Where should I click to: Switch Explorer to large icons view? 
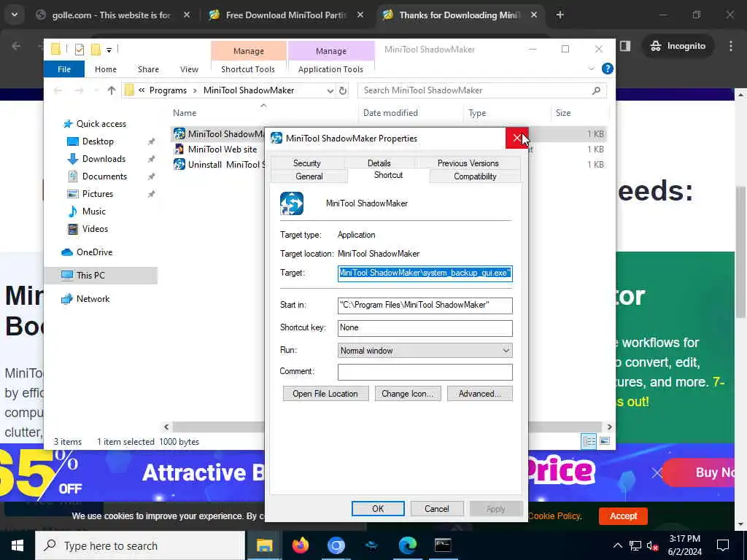[x=605, y=441]
